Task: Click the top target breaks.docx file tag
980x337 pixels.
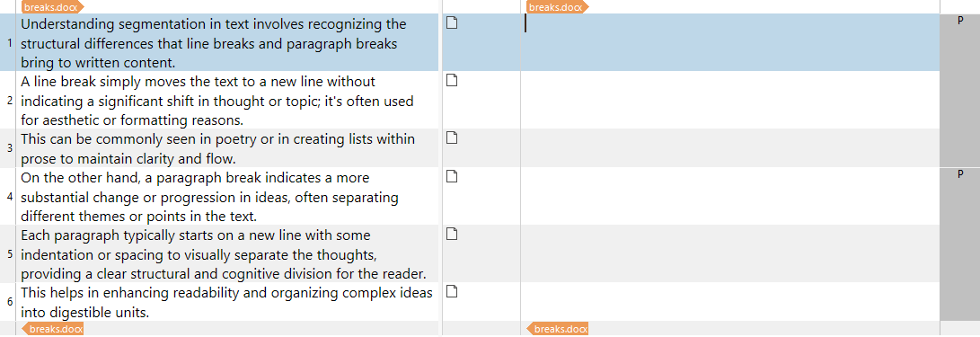Action: (558, 7)
